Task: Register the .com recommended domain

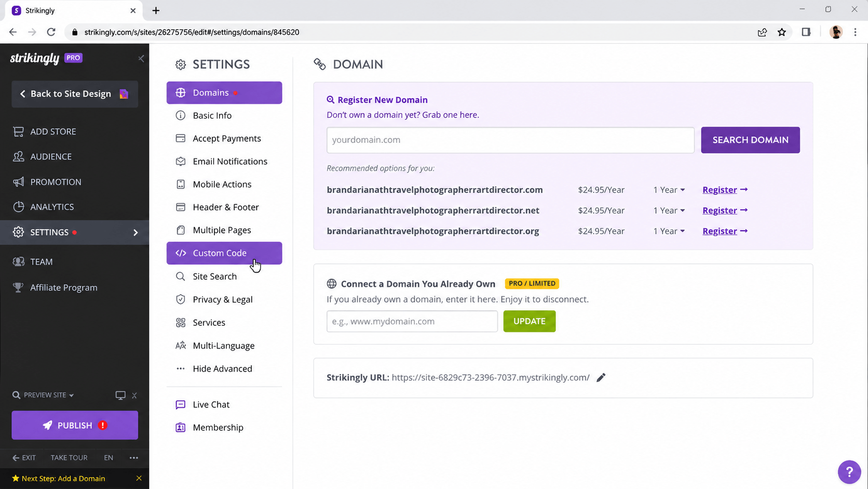Action: click(725, 190)
